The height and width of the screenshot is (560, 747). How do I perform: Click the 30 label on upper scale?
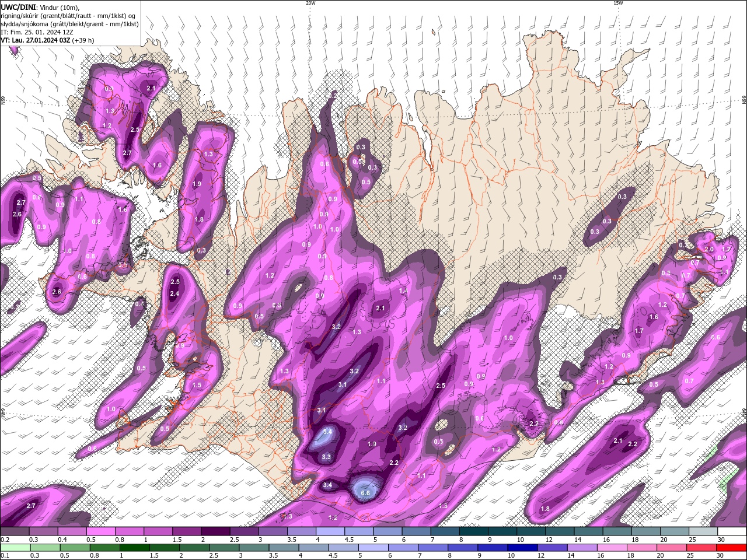click(x=721, y=540)
